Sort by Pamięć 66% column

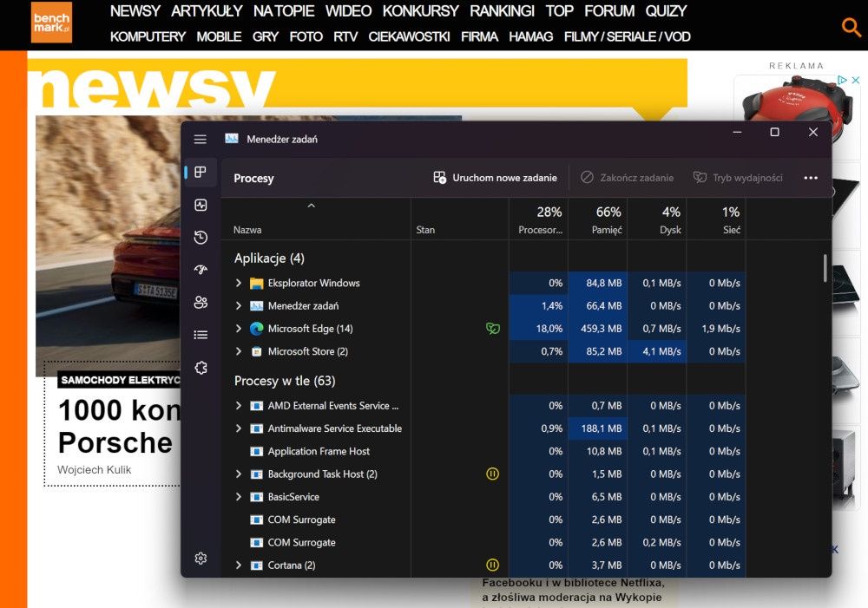(597, 219)
